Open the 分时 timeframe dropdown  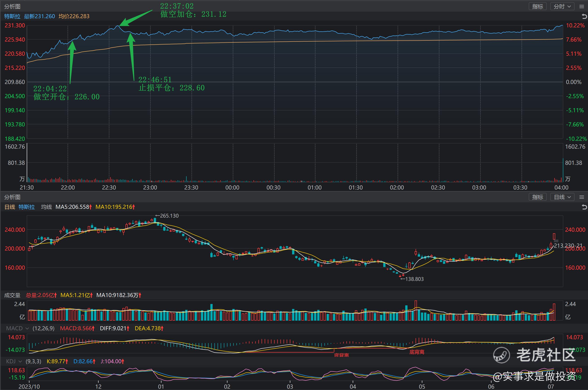562,7
